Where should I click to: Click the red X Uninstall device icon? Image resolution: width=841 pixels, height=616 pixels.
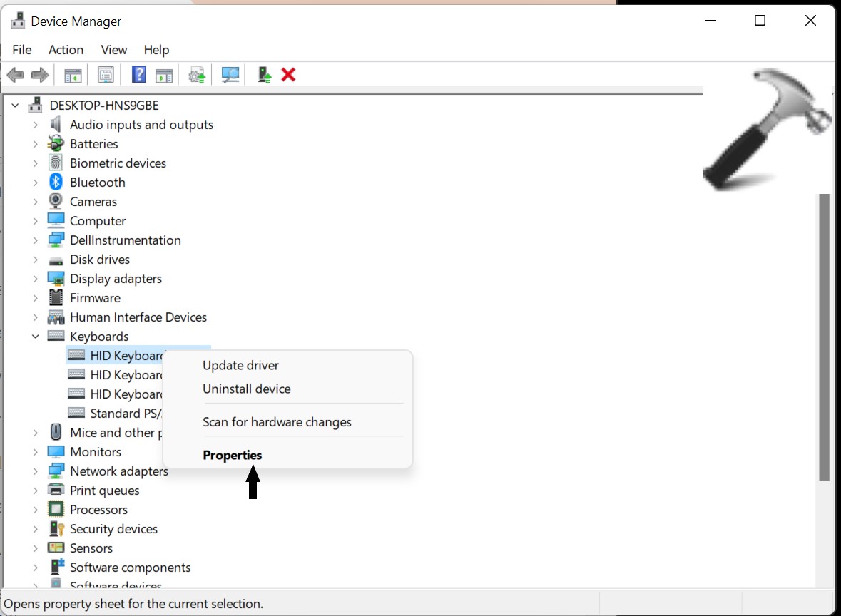tap(288, 74)
